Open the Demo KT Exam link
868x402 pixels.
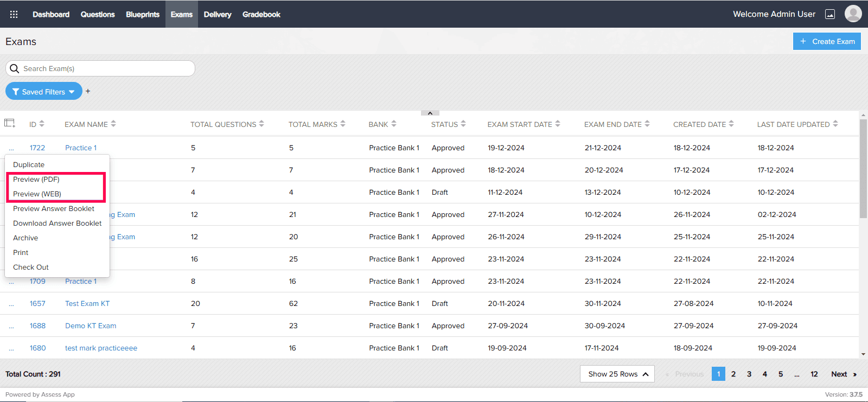[91, 326]
